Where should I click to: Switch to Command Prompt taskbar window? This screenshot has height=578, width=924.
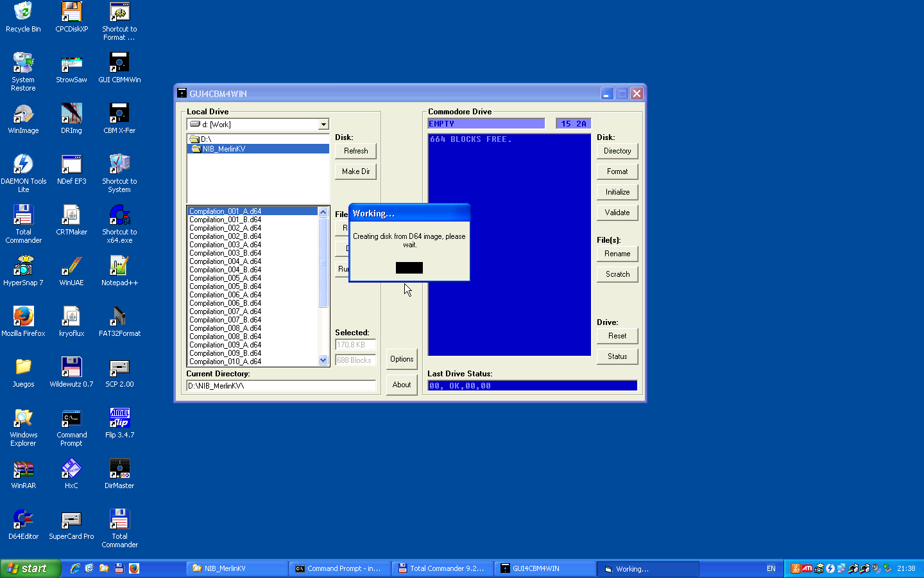[340, 568]
